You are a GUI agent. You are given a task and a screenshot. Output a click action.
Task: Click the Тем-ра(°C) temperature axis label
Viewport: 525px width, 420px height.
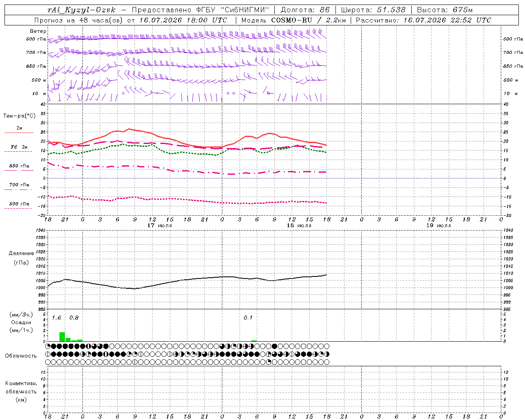pyautogui.click(x=19, y=116)
